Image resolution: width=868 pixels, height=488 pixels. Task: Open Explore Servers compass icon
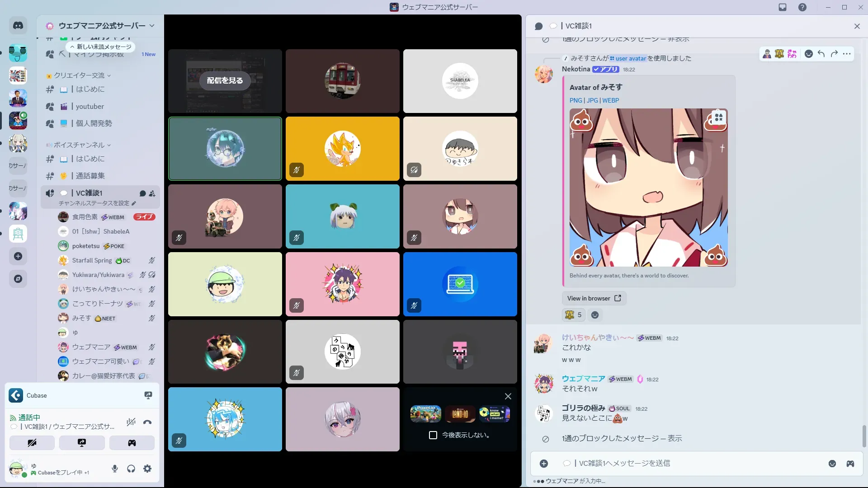click(x=18, y=279)
